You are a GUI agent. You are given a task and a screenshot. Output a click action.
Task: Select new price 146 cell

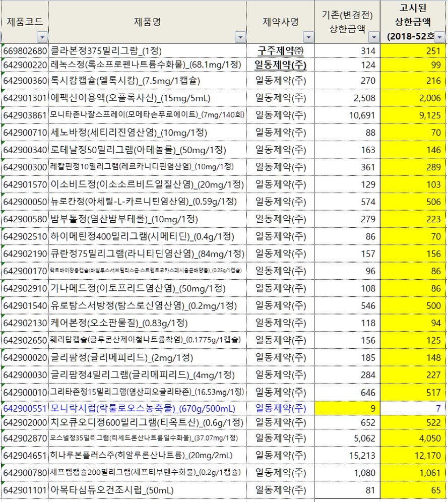coord(413,150)
